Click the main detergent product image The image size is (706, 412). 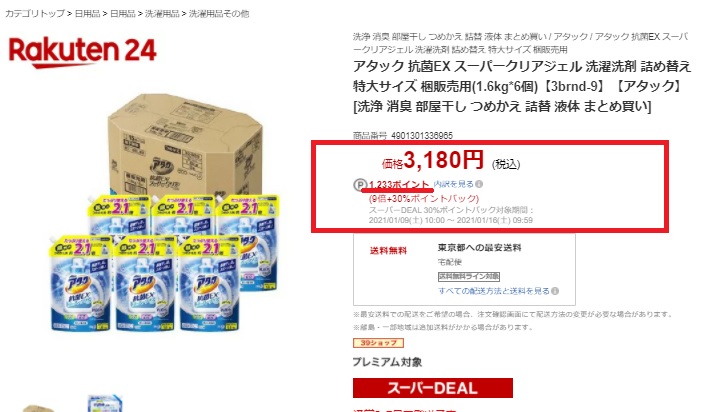[x=164, y=212]
